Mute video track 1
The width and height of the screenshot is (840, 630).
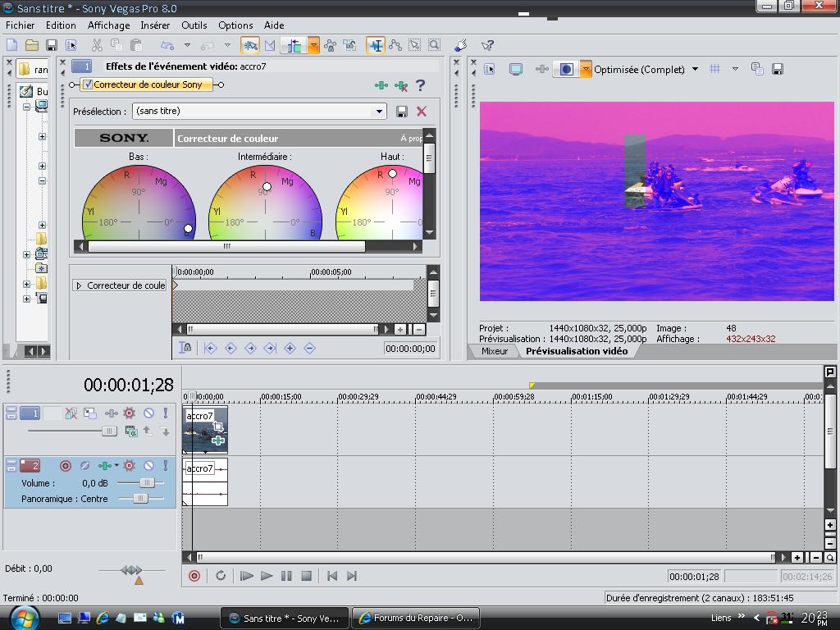point(149,413)
